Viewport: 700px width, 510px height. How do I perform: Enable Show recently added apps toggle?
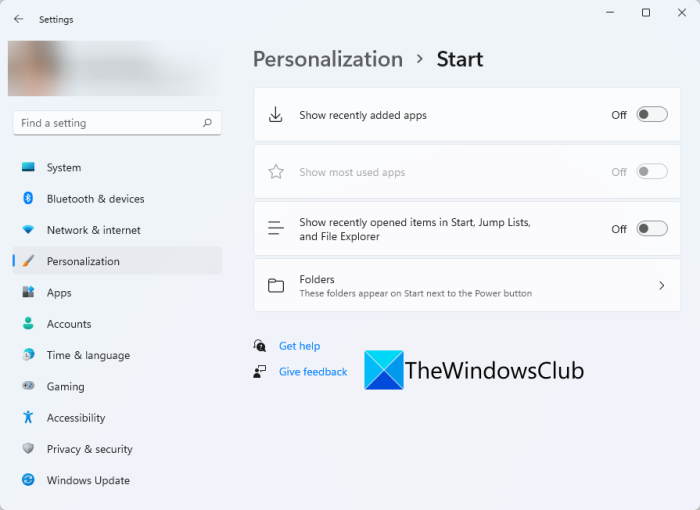[x=651, y=115]
